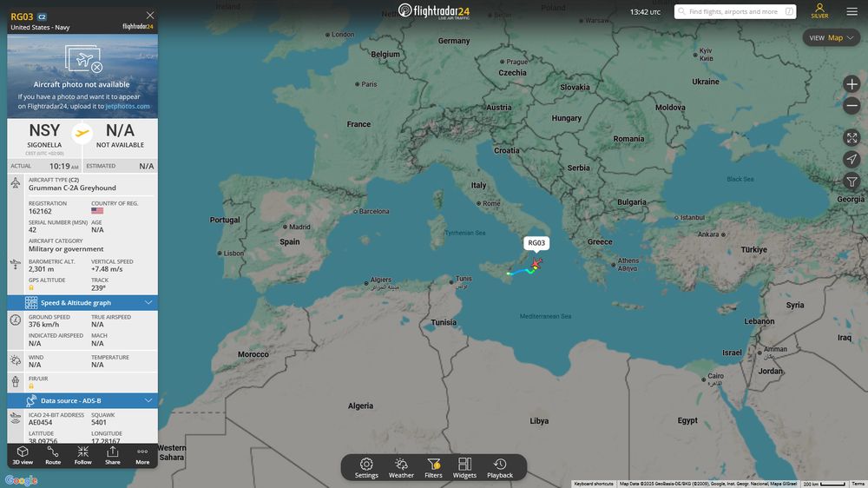Click the RG03 callsign in panel header
The width and height of the screenshot is (868, 488).
tap(23, 16)
